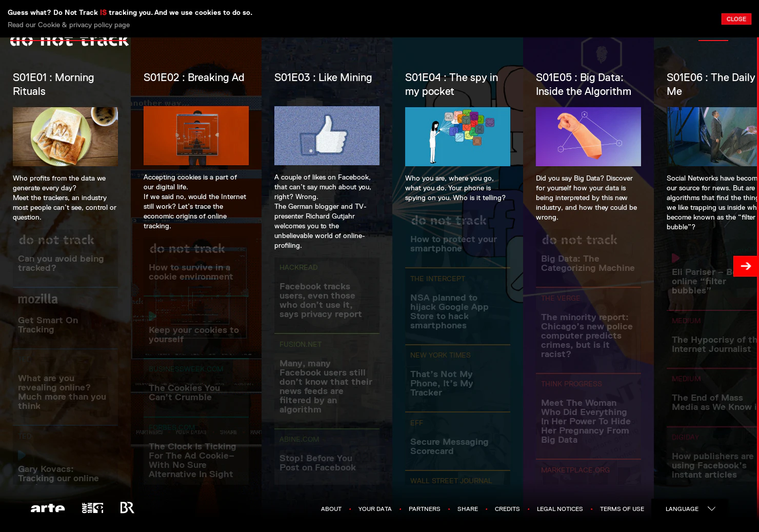The width and height of the screenshot is (759, 532).
Task: Open the Cookie & privacy policy page link
Action: coord(69,25)
